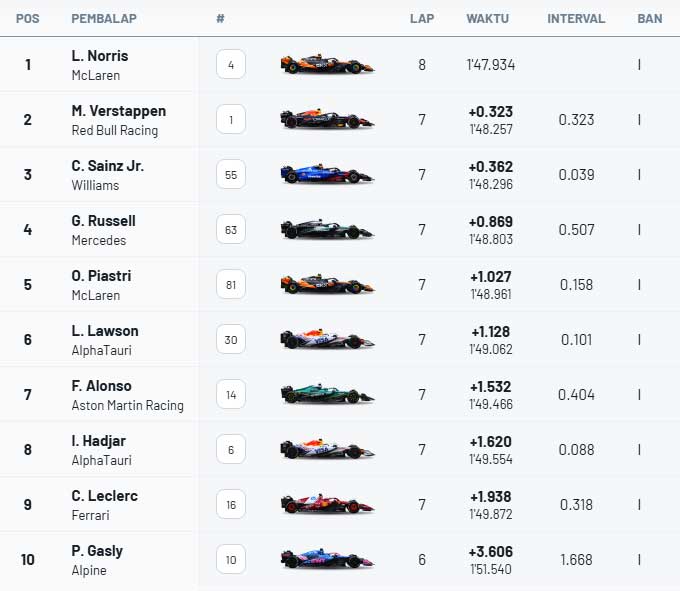Viewport: 680px width, 591px height.
Task: Click the PEMBALAP column header
Action: click(104, 18)
